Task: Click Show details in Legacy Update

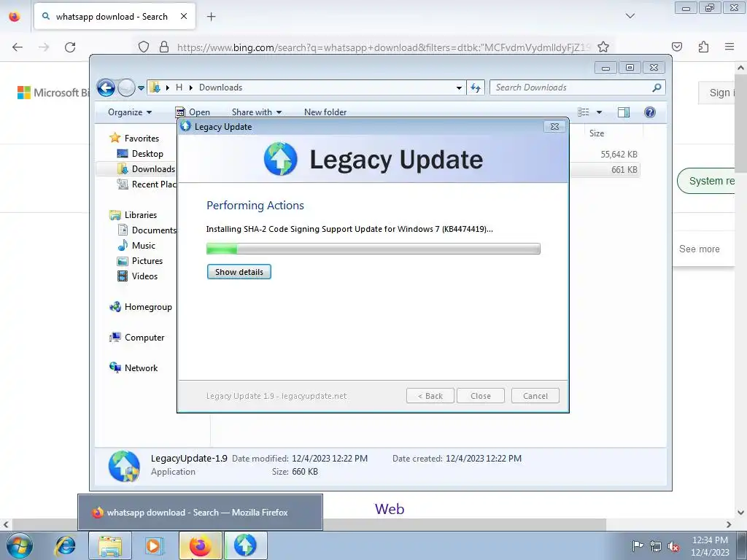Action: click(x=239, y=272)
